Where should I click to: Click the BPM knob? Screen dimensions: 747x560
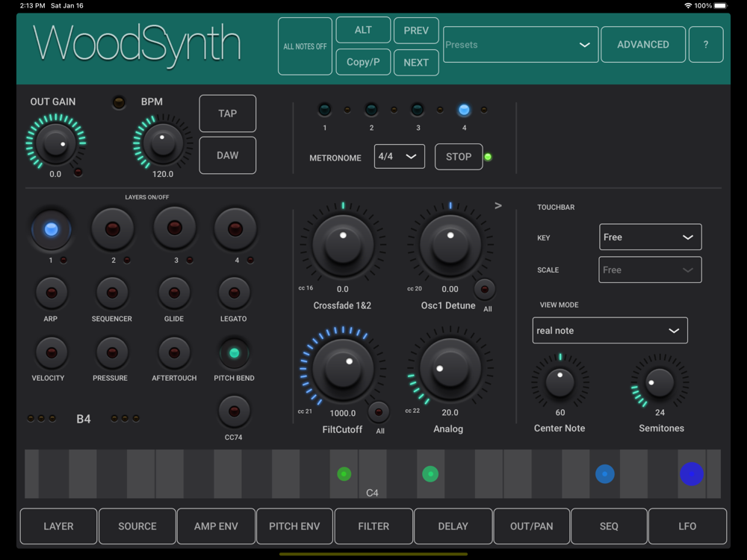(163, 143)
